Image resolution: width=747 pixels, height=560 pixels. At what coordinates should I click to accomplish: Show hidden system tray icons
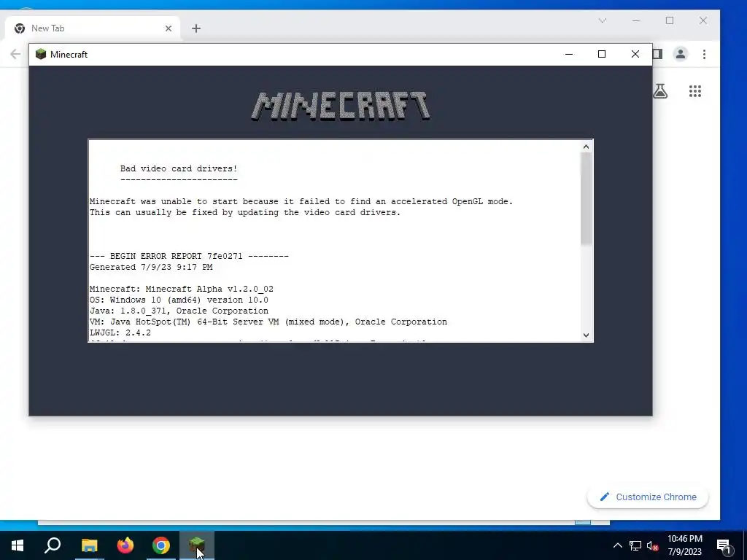(617, 545)
